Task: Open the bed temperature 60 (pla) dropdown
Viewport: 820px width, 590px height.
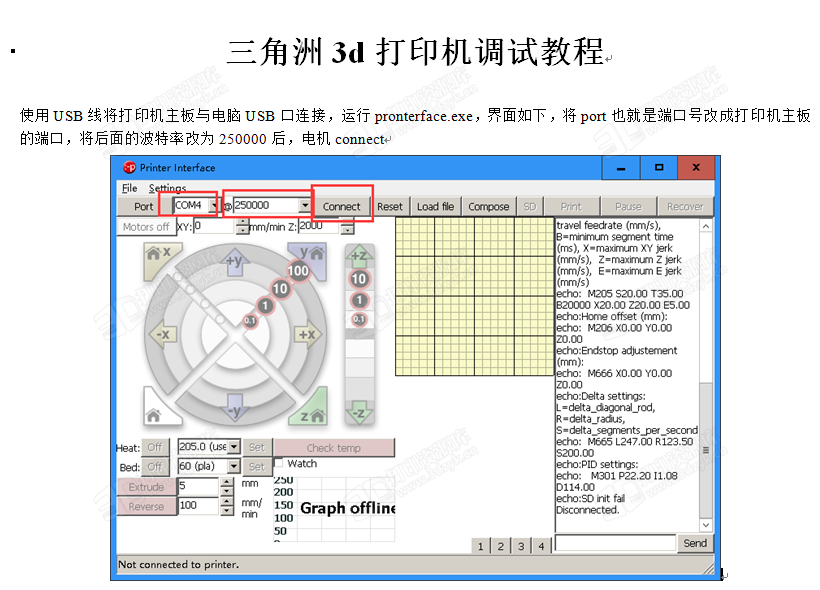Action: 234,467
